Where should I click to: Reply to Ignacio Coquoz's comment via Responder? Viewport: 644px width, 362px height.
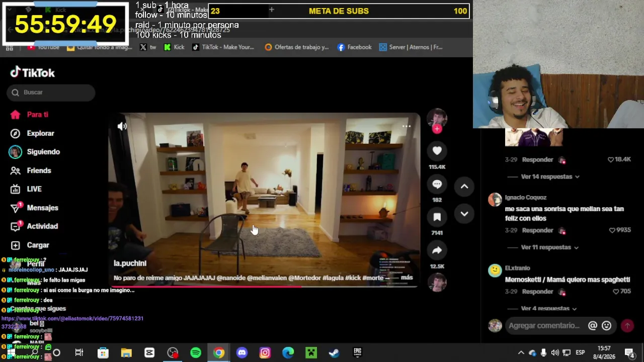tap(537, 230)
